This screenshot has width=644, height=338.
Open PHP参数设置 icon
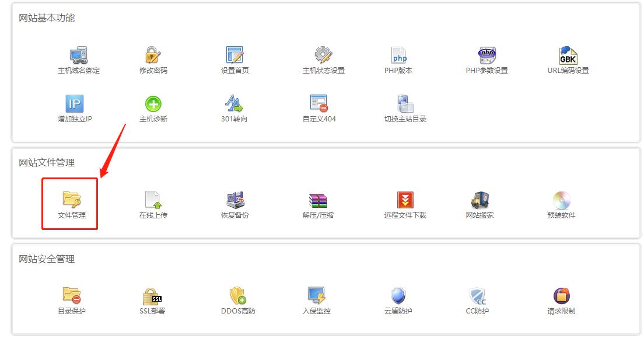487,55
